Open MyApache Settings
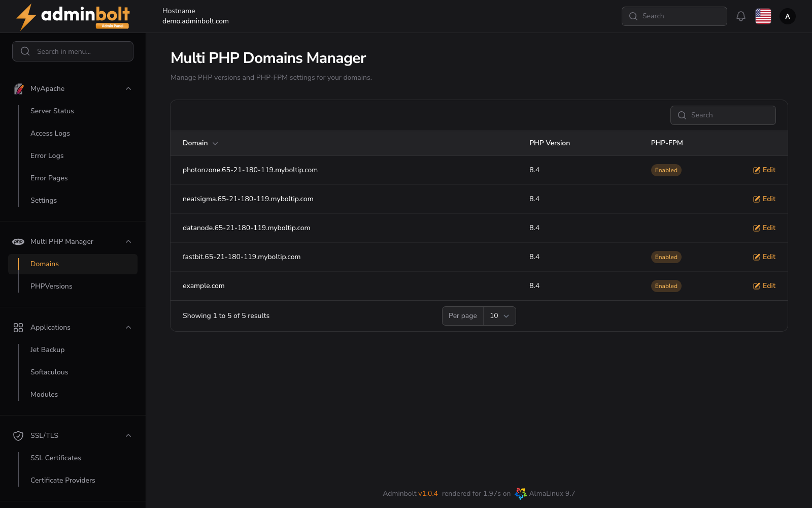The width and height of the screenshot is (812, 508). pyautogui.click(x=44, y=200)
